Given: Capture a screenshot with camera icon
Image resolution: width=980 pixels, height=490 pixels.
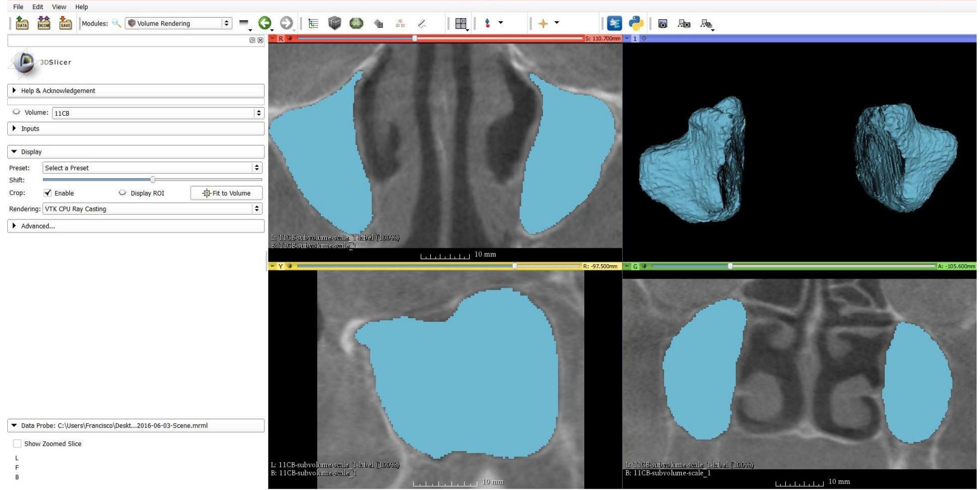Looking at the screenshot, I should pyautogui.click(x=662, y=24).
